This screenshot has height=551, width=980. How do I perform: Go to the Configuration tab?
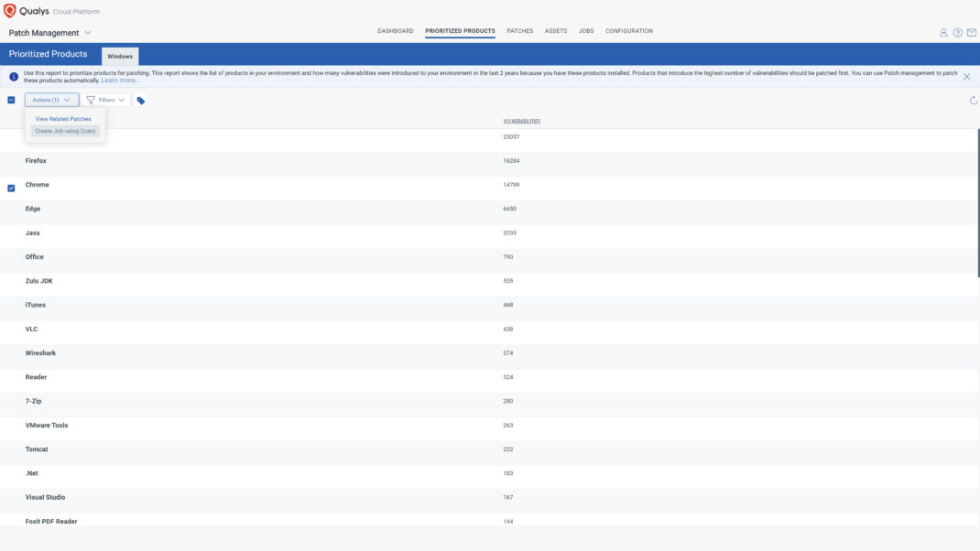(x=628, y=30)
